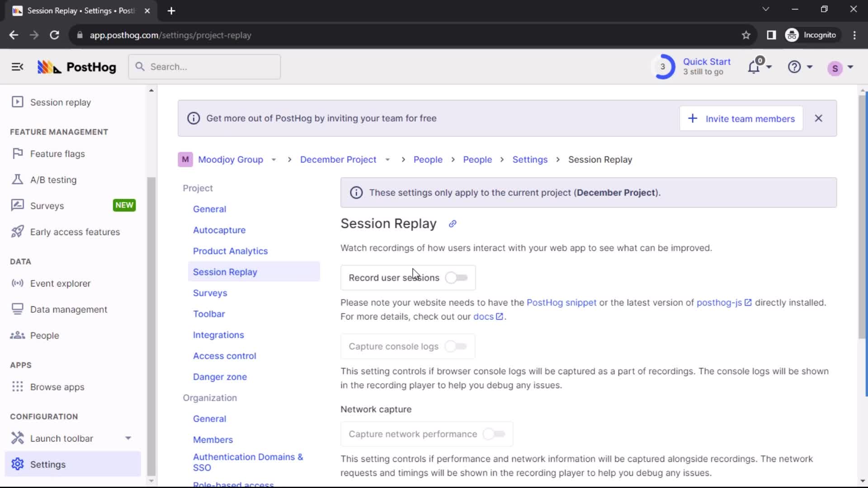Image resolution: width=868 pixels, height=488 pixels.
Task: Select General project settings item
Action: pos(210,209)
